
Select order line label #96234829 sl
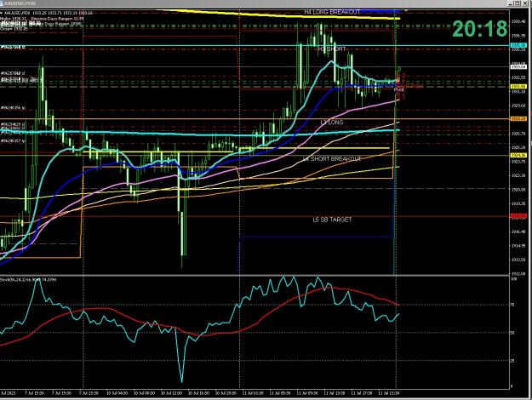click(x=13, y=124)
